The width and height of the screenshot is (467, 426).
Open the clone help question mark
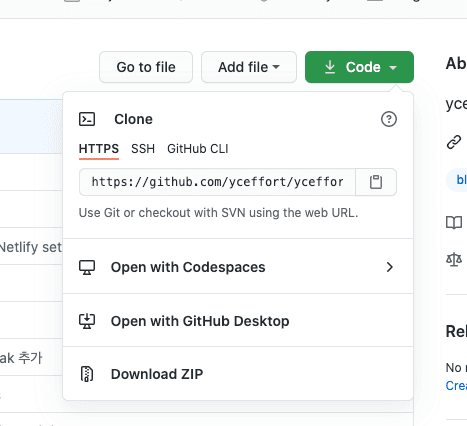389,119
